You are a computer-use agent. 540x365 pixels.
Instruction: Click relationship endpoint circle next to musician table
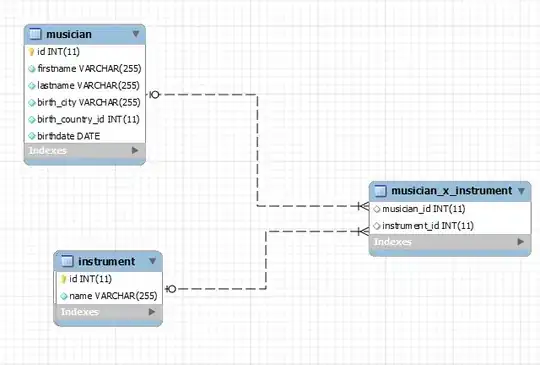tap(155, 94)
